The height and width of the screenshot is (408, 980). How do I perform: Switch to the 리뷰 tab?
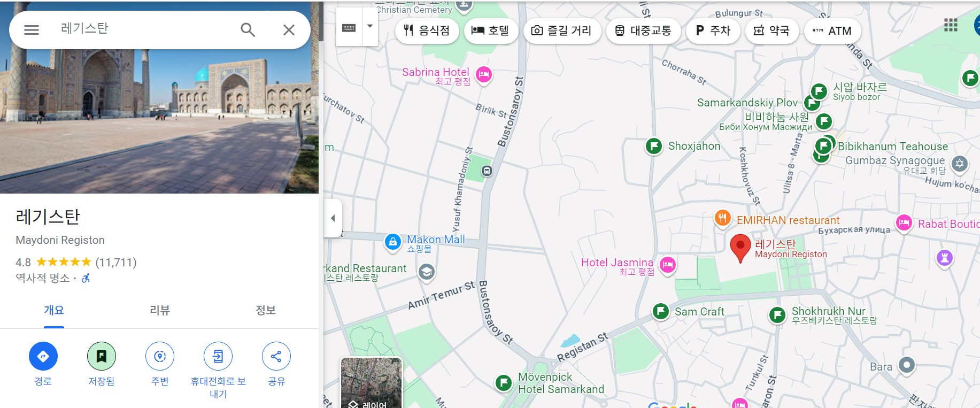pos(159,310)
